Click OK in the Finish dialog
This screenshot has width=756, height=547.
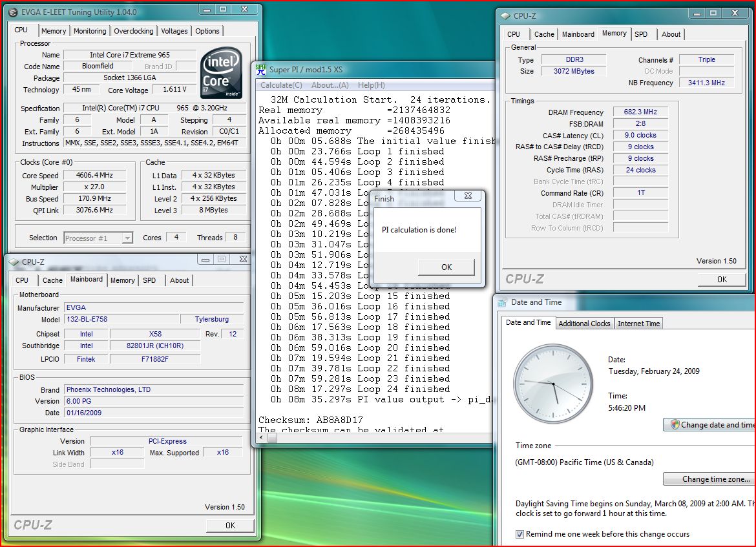click(446, 267)
